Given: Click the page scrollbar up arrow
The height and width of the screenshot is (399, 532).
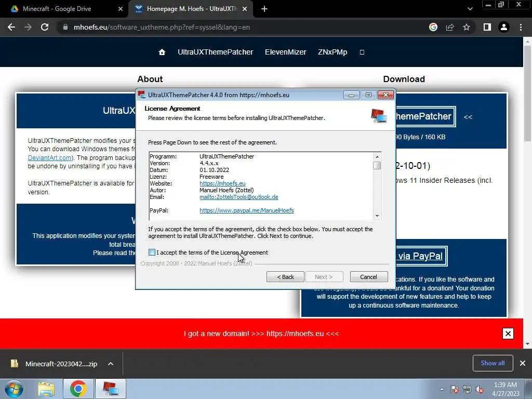Looking at the screenshot, I should [x=528, y=41].
